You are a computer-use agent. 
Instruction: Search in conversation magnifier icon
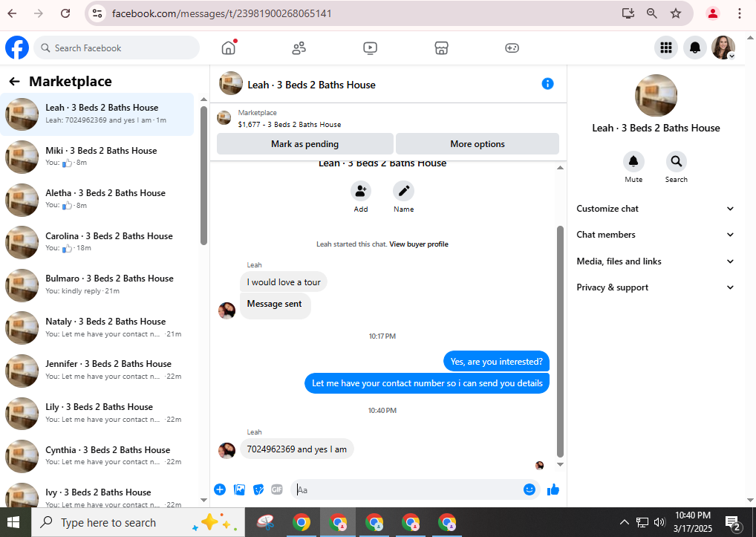click(677, 161)
